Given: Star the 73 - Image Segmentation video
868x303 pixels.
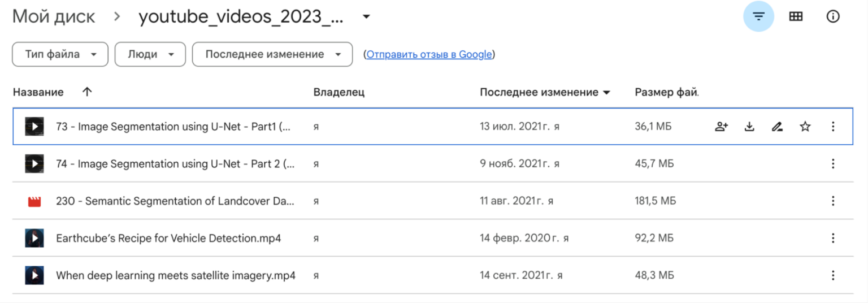Looking at the screenshot, I should [x=805, y=127].
